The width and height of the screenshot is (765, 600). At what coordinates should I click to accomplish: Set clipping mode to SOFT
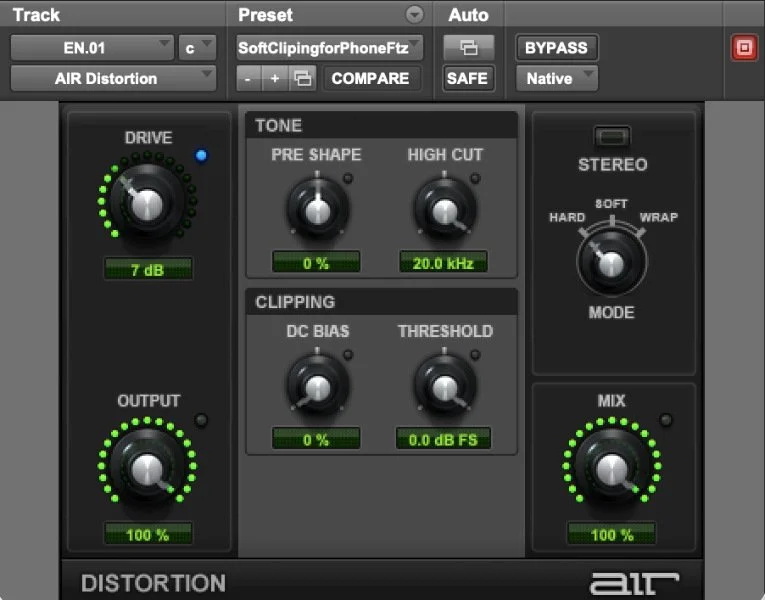pos(611,204)
